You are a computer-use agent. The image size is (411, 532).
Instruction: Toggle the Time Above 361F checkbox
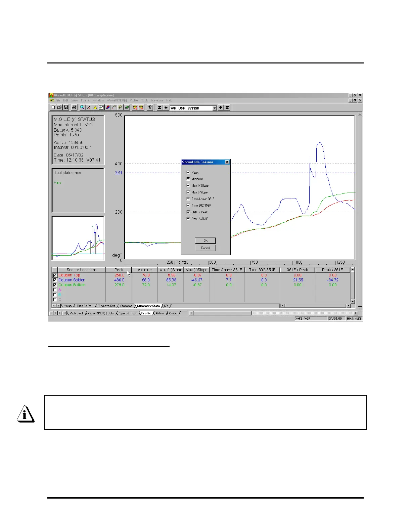pyautogui.click(x=188, y=199)
